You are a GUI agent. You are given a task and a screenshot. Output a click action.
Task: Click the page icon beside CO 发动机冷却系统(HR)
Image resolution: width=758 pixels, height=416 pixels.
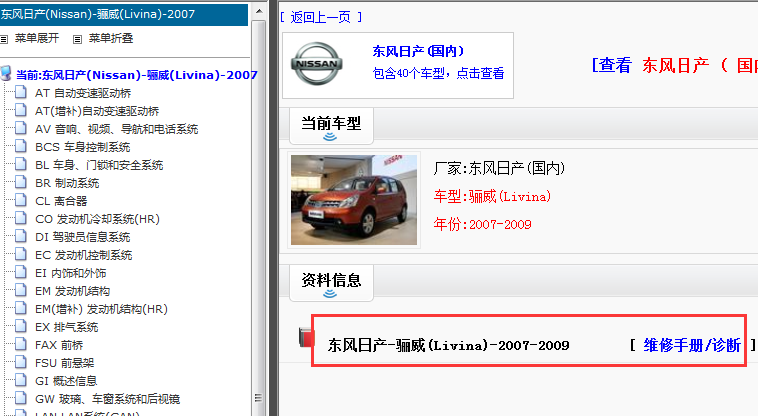[x=21, y=218]
